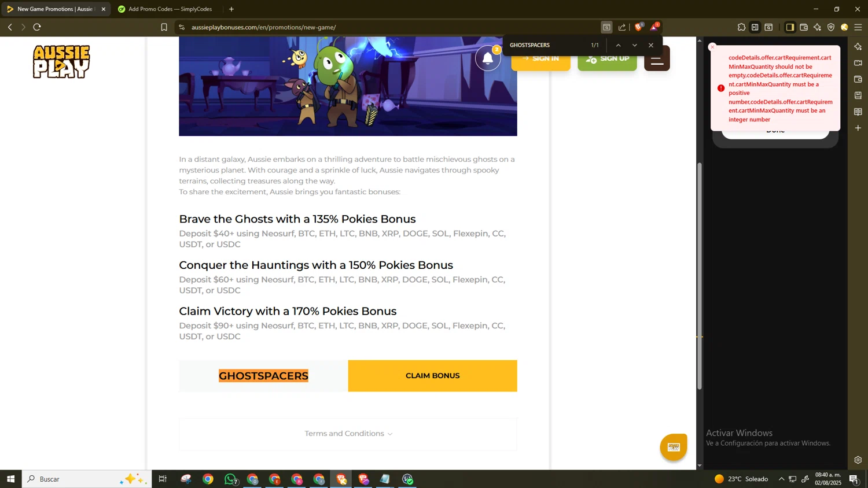Image resolution: width=868 pixels, height=488 pixels.
Task: Click the scrollbar down arrow
Action: [700, 465]
